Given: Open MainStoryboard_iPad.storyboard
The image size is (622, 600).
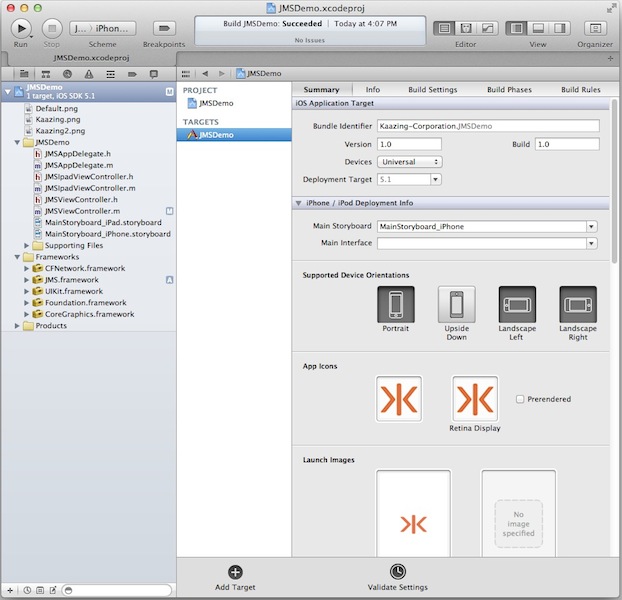Looking at the screenshot, I should [x=103, y=222].
